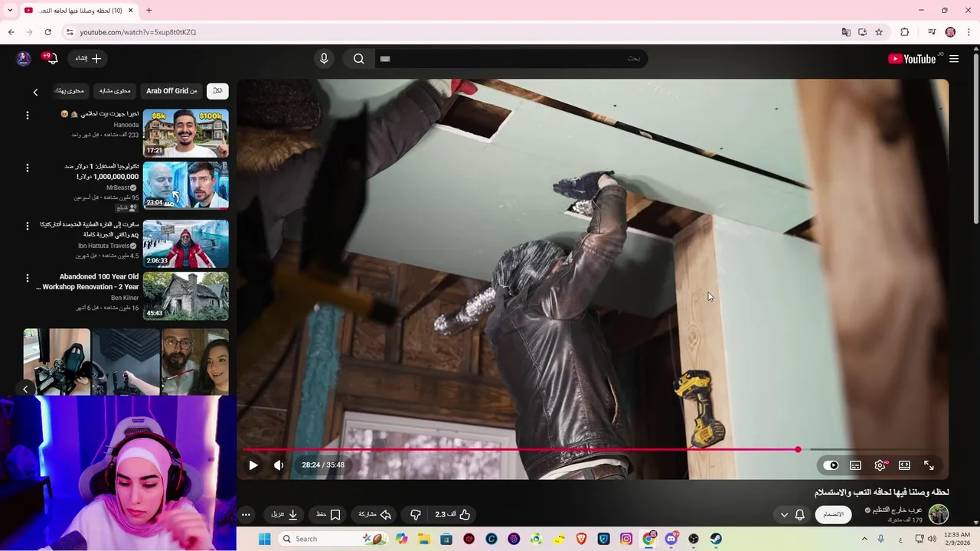The height and width of the screenshot is (551, 980).
Task: Run search with the magnifier button
Action: tap(358, 59)
